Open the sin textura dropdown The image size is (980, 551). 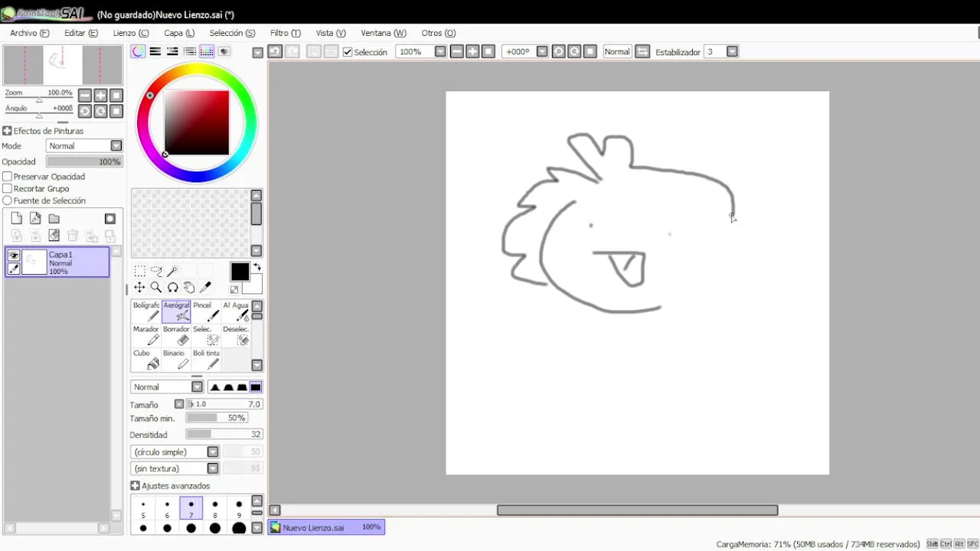coord(175,468)
